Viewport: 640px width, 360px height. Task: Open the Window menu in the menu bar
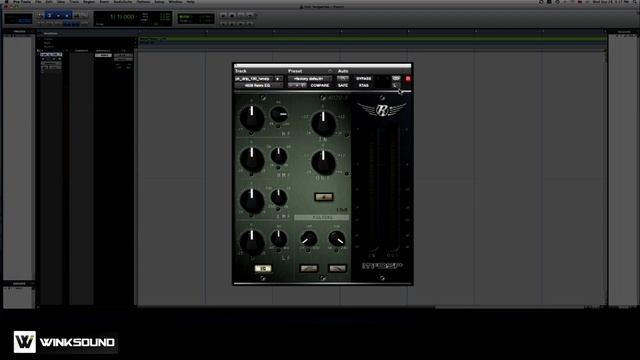(x=176, y=2)
